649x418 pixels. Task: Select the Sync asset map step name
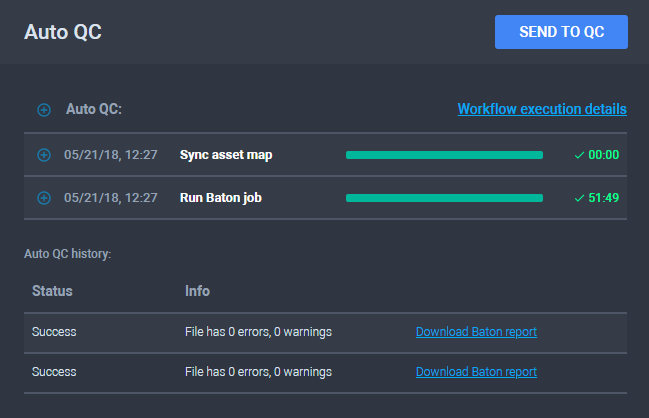pyautogui.click(x=226, y=155)
